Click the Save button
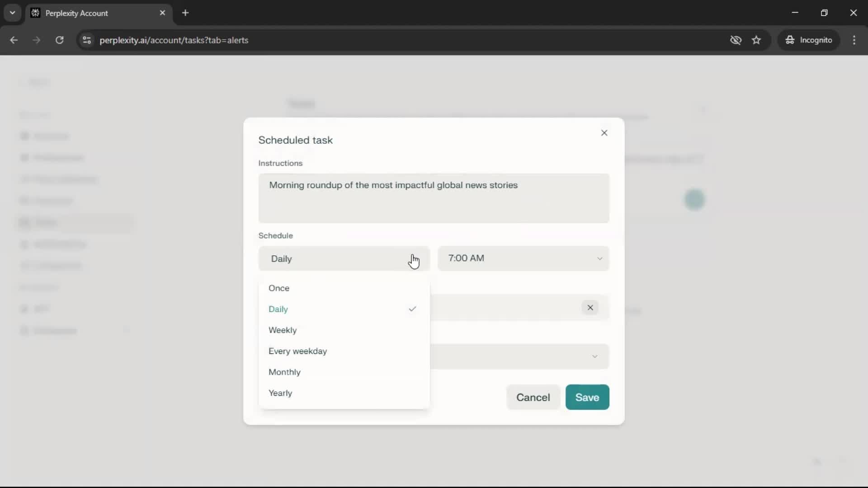Viewport: 868px width, 488px height. 587,397
